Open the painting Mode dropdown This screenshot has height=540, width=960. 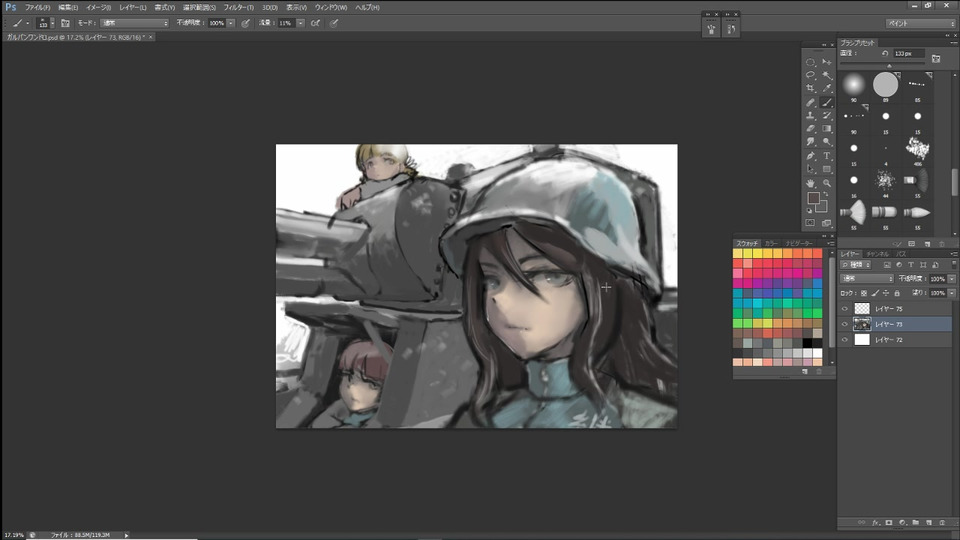(135, 23)
